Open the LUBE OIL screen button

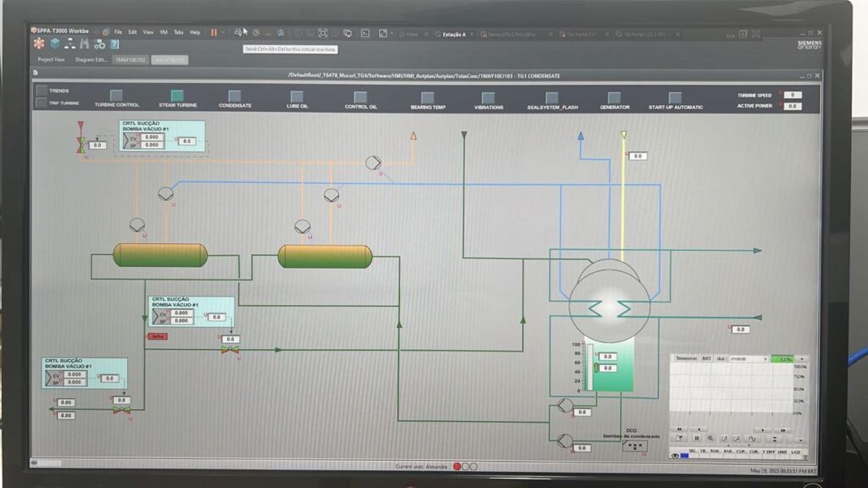tap(297, 97)
